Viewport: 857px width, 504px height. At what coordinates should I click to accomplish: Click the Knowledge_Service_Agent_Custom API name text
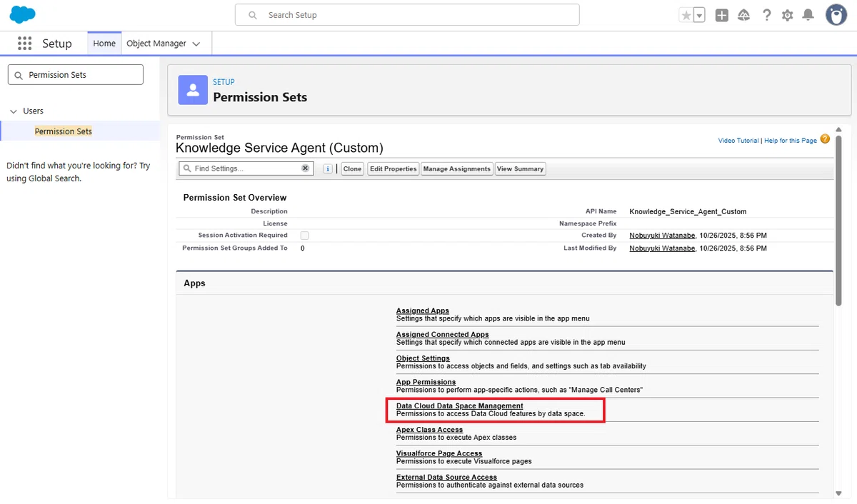click(x=688, y=211)
